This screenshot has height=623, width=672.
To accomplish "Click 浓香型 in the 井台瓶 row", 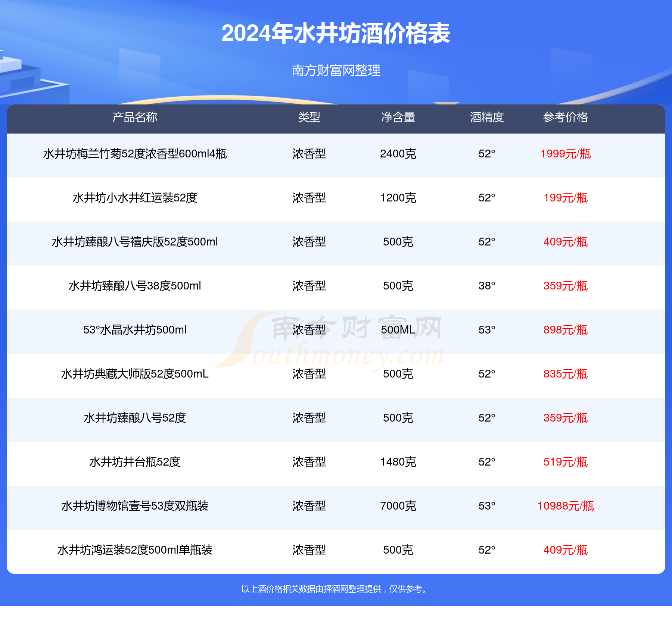I will point(309,462).
